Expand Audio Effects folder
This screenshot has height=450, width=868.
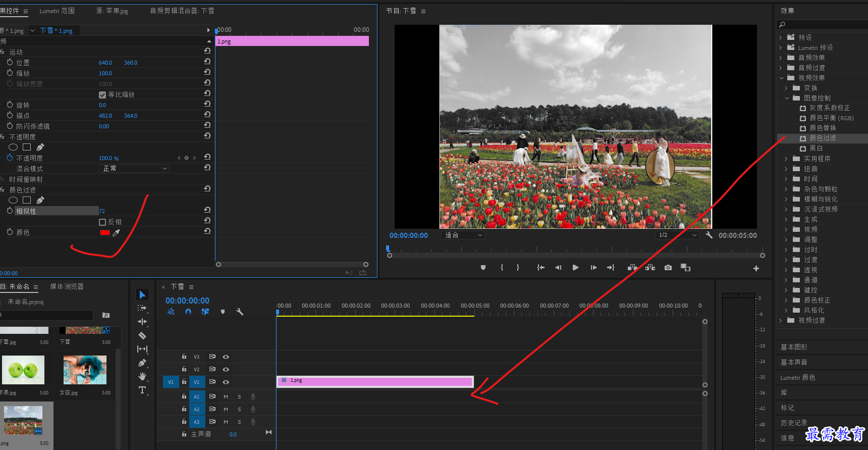pyautogui.click(x=780, y=58)
